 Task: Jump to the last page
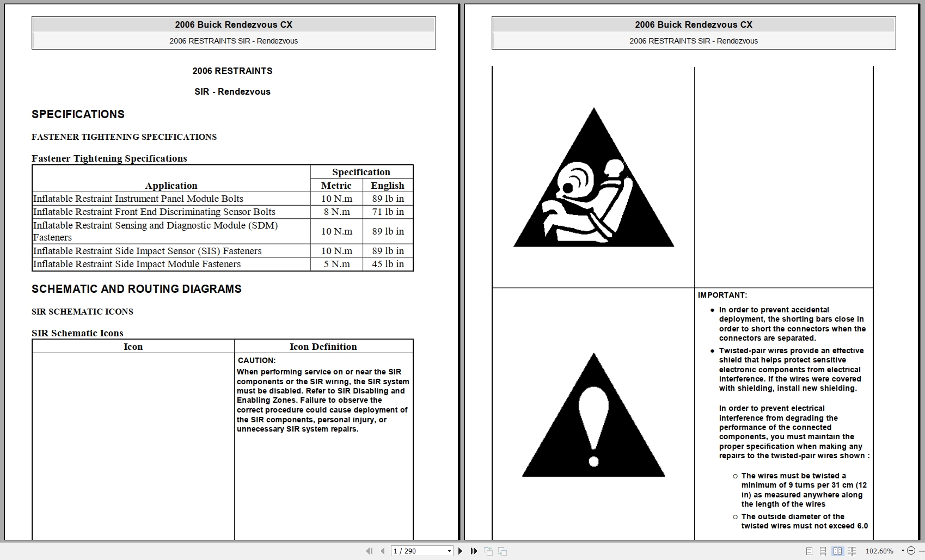tap(474, 551)
